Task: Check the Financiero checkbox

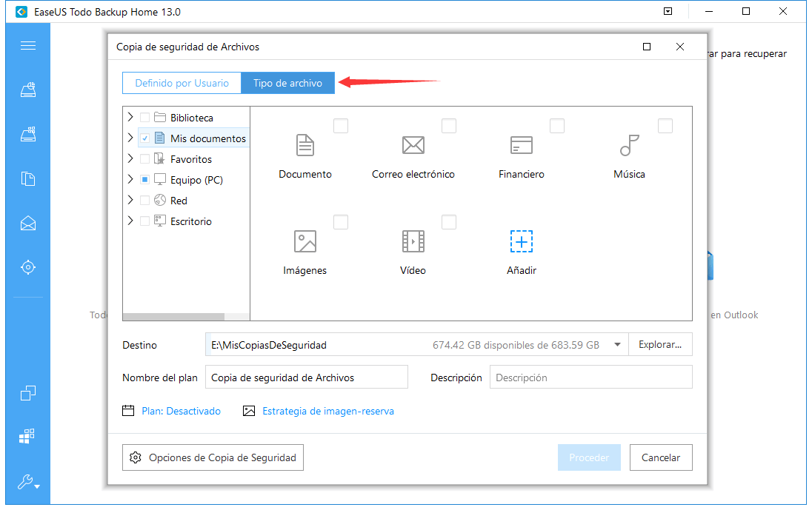Action: pos(557,126)
